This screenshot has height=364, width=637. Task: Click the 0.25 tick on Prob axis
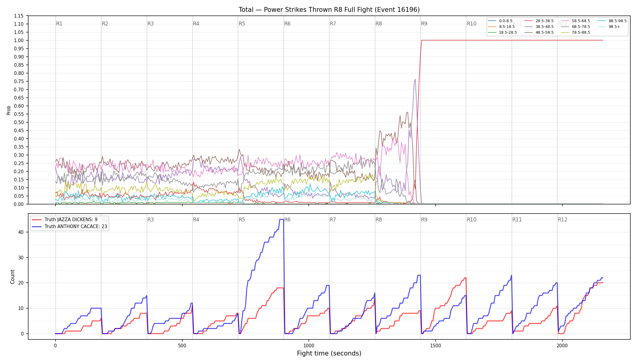tap(19, 163)
